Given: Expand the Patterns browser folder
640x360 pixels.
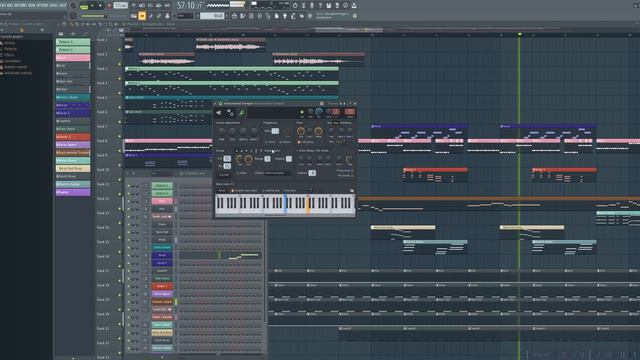Looking at the screenshot, I should point(9,49).
